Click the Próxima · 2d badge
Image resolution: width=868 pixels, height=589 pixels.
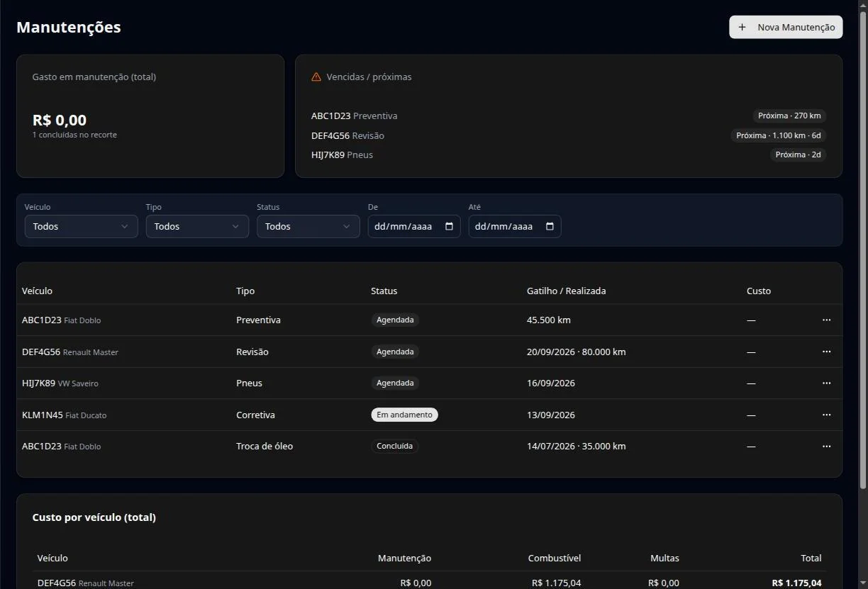click(799, 155)
